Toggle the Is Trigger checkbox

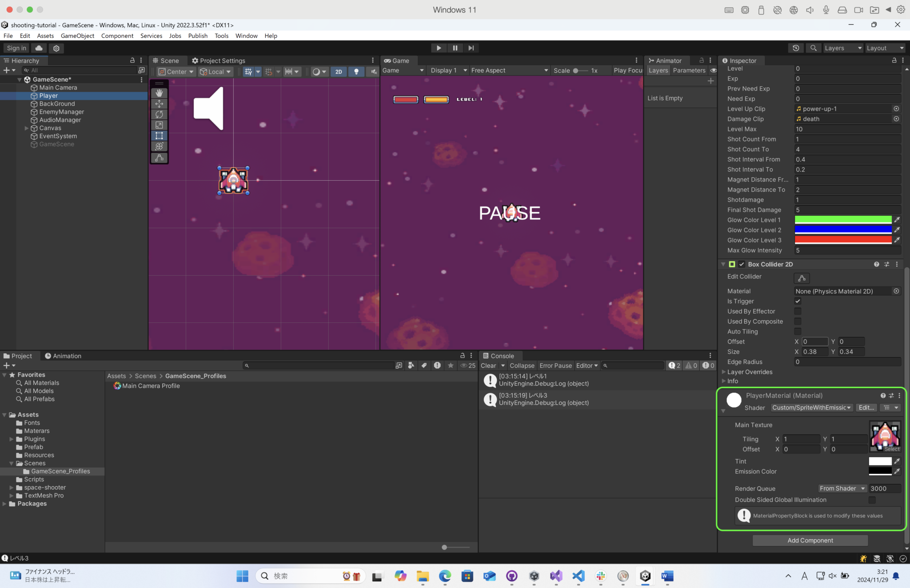pos(798,301)
